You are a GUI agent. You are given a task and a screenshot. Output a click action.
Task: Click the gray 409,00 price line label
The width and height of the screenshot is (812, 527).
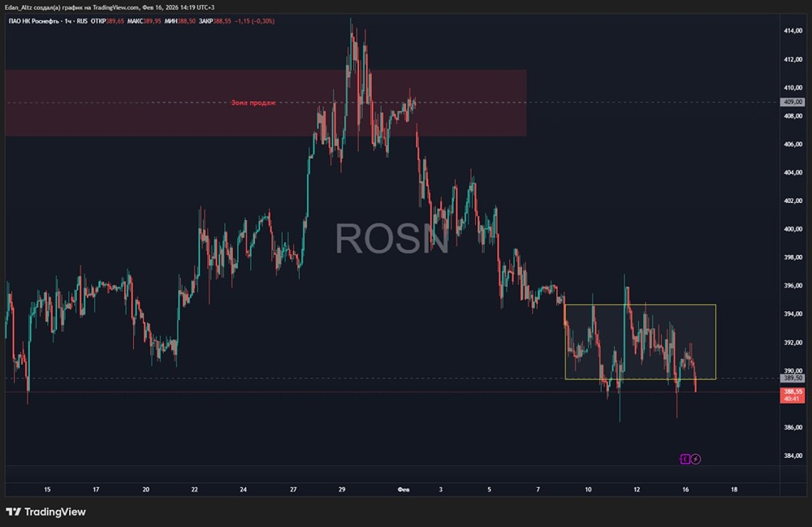(793, 102)
